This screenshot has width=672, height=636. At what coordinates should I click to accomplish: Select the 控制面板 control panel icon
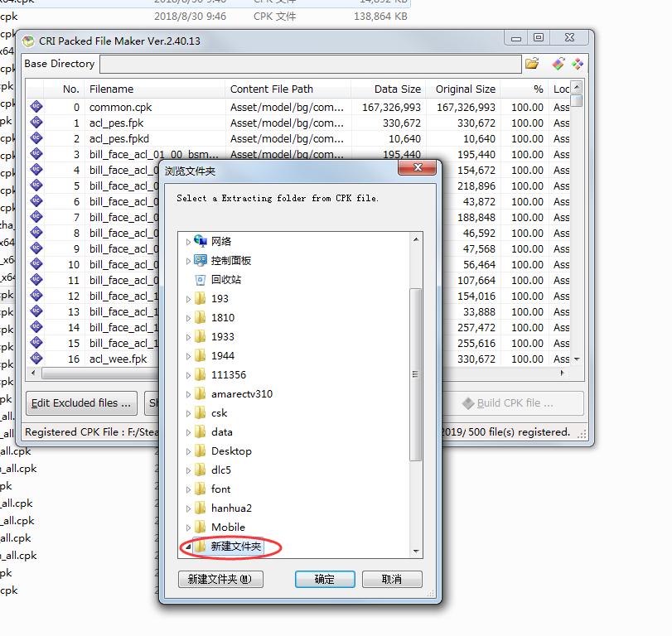[x=201, y=260]
